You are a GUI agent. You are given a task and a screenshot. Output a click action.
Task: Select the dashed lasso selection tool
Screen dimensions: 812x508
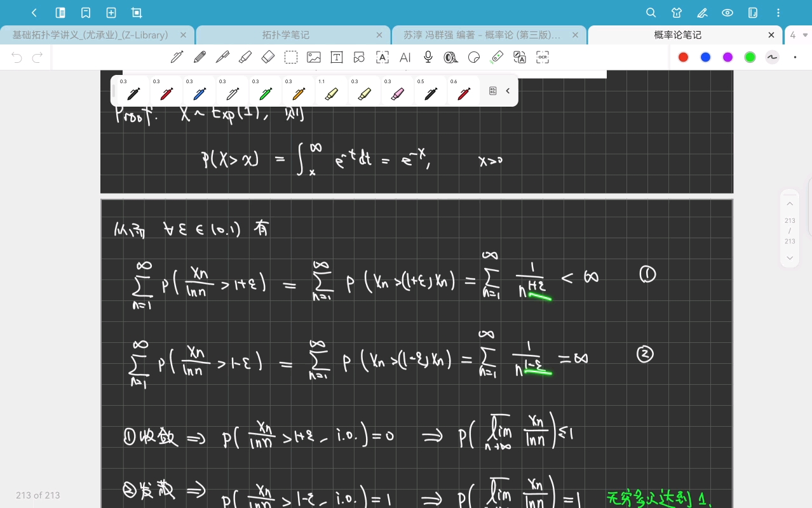pos(291,57)
